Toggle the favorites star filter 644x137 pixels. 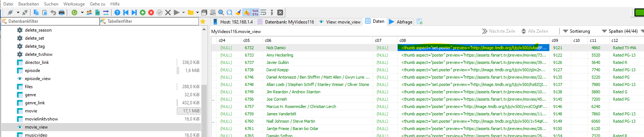pos(203,22)
